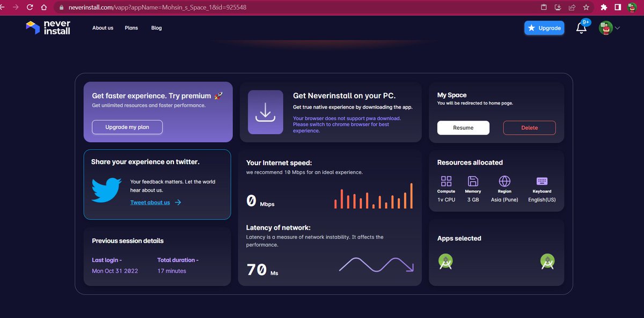Screen dimensions: 644x318
Task: Open the notifications bell
Action: click(x=581, y=28)
